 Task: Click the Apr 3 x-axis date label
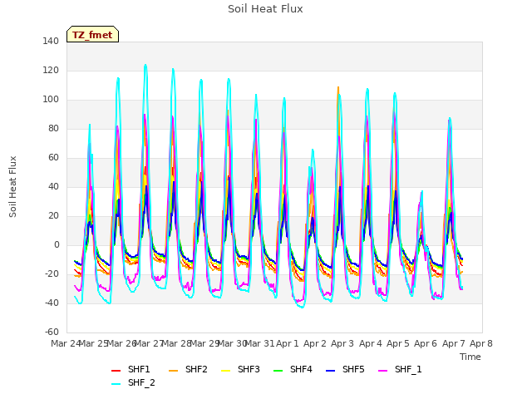[342, 343]
